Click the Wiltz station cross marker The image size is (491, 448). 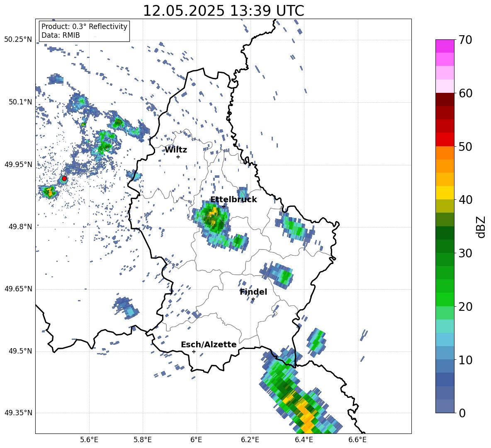pyautogui.click(x=178, y=157)
